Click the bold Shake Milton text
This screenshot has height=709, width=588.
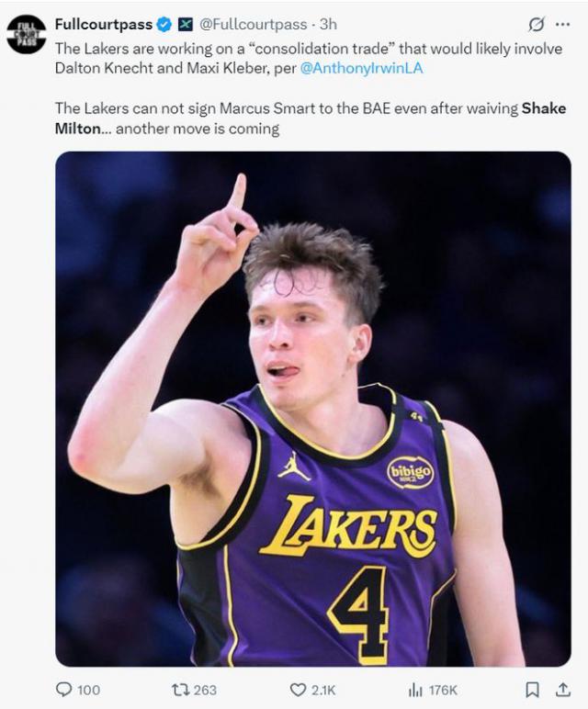pos(543,108)
